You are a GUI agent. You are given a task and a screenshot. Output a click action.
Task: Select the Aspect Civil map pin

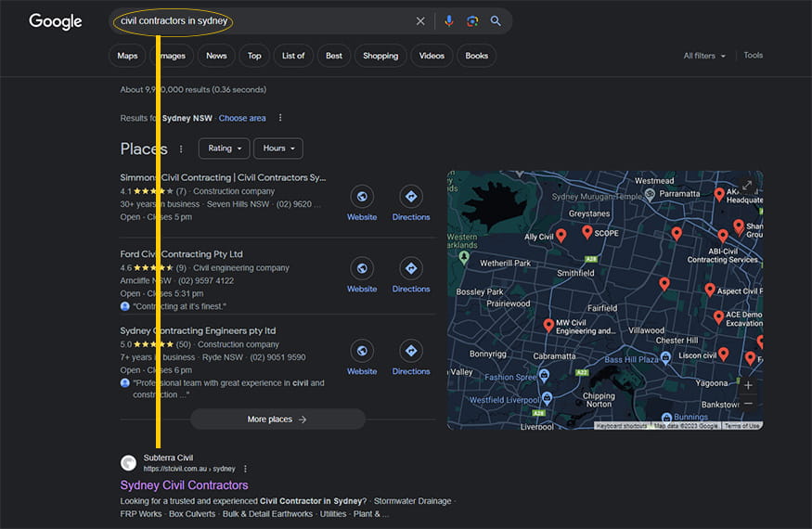(x=710, y=290)
